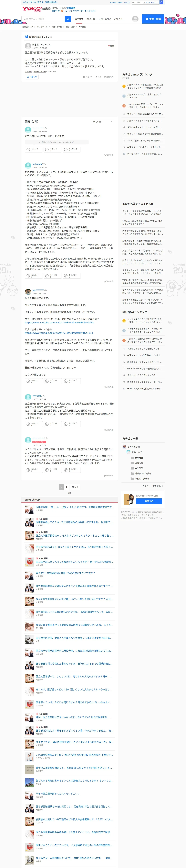The image size is (186, 868).
Task: Click なるほど reaction on ID非公開 answer
Action: point(34,424)
